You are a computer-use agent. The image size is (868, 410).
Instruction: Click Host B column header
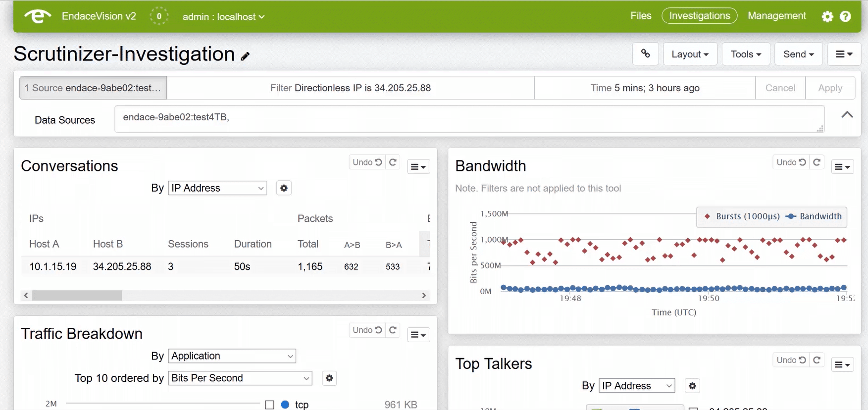click(x=108, y=244)
